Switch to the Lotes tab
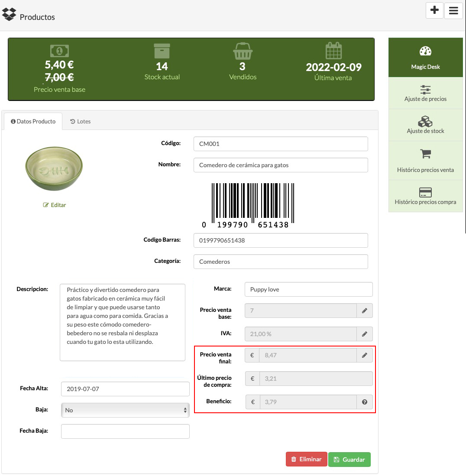The width and height of the screenshot is (466, 476). click(x=81, y=121)
